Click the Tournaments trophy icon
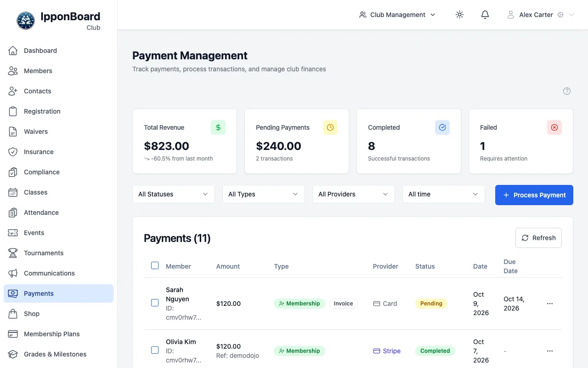Image resolution: width=588 pixels, height=368 pixels. coord(13,253)
